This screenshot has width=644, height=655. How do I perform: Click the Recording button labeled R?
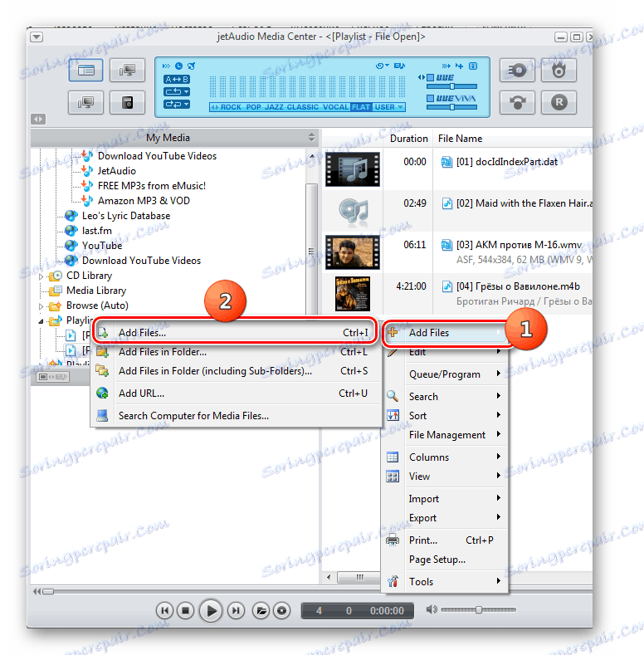[559, 102]
